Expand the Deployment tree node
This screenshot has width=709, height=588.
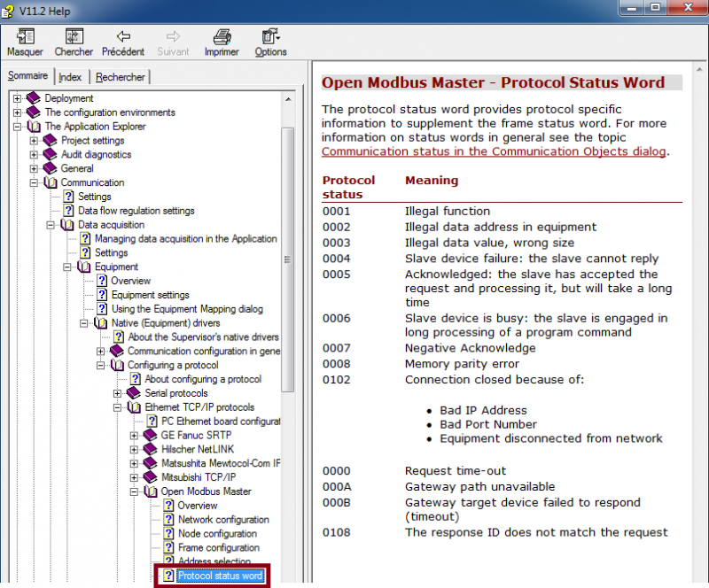(17, 98)
